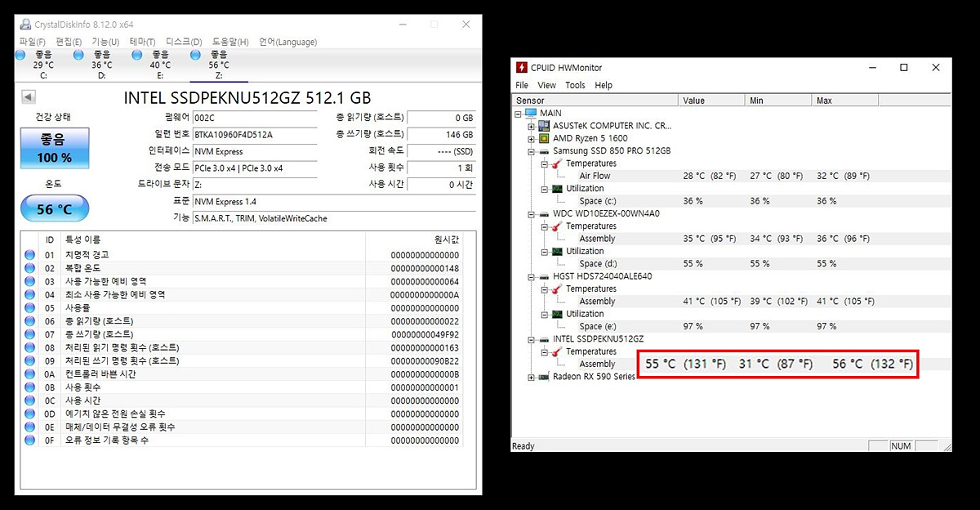This screenshot has height=510, width=980.
Task: Open the 디스크(D) menu in CrystalDiskInfo
Action: (x=184, y=42)
